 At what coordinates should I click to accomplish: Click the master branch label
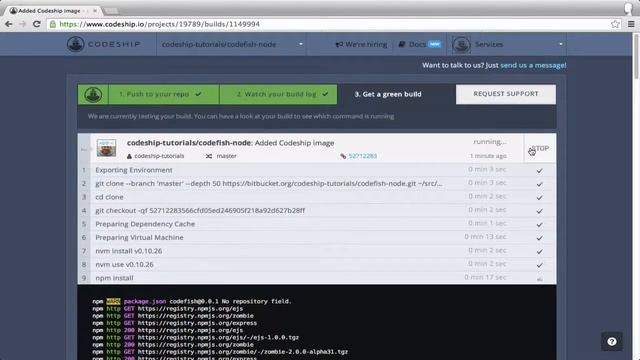coord(226,156)
